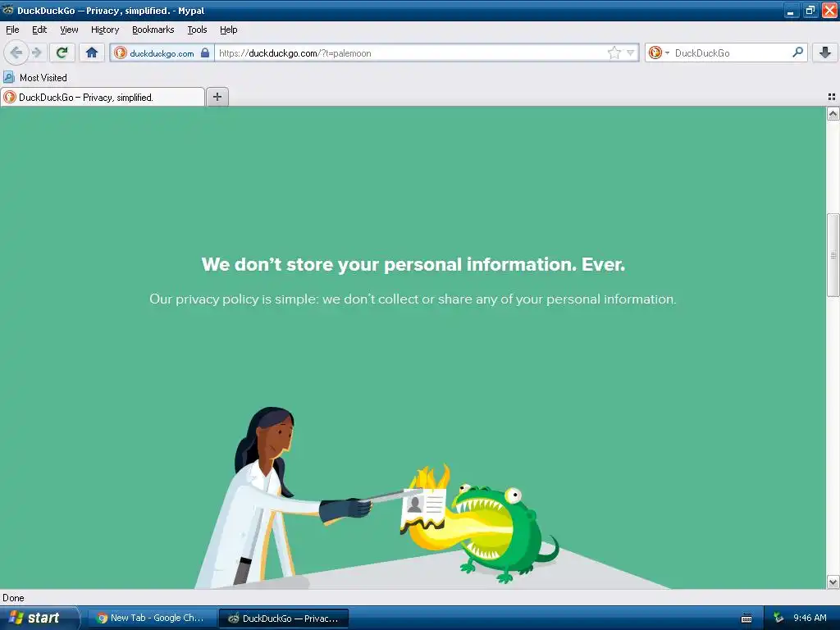The height and width of the screenshot is (630, 840).
Task: Open the Help menu
Action: (x=229, y=30)
